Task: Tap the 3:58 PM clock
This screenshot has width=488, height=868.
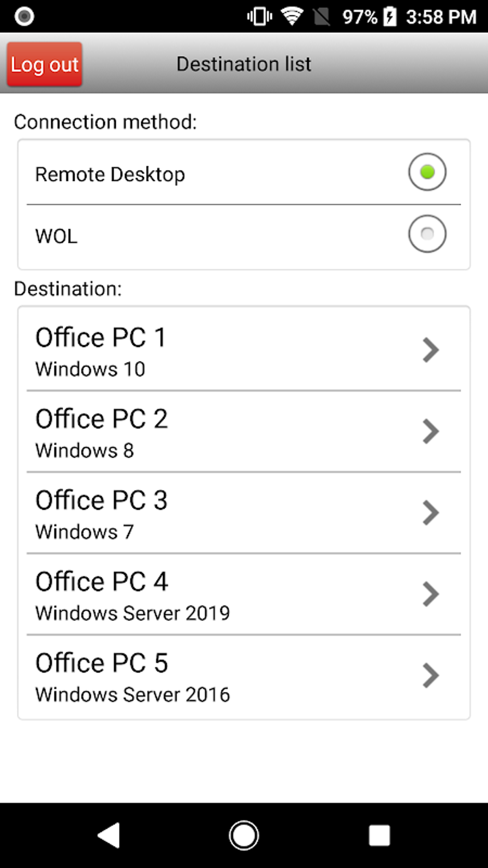Action: pyautogui.click(x=441, y=17)
